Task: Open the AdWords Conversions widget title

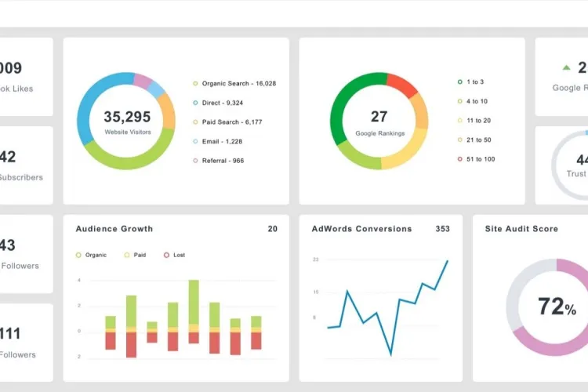Action: point(361,229)
